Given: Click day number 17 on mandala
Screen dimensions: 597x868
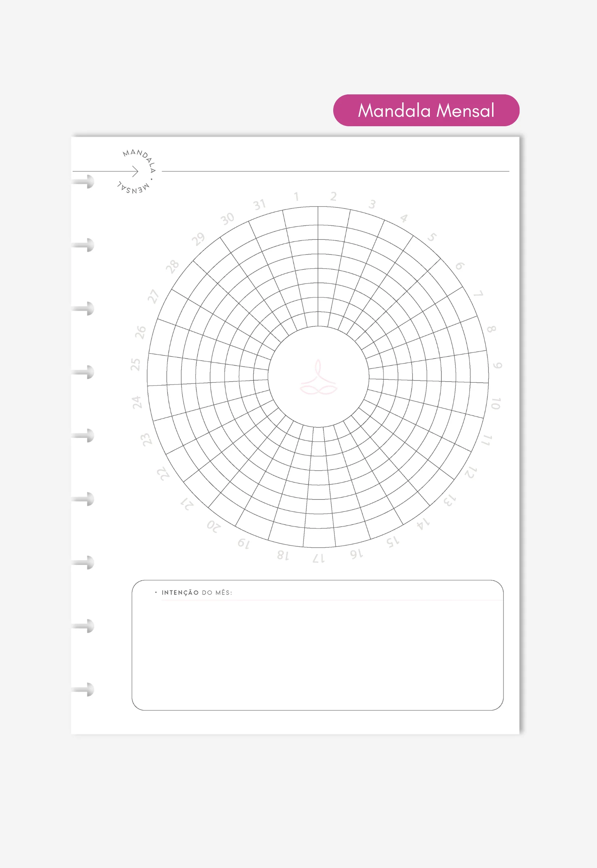Looking at the screenshot, I should [319, 558].
